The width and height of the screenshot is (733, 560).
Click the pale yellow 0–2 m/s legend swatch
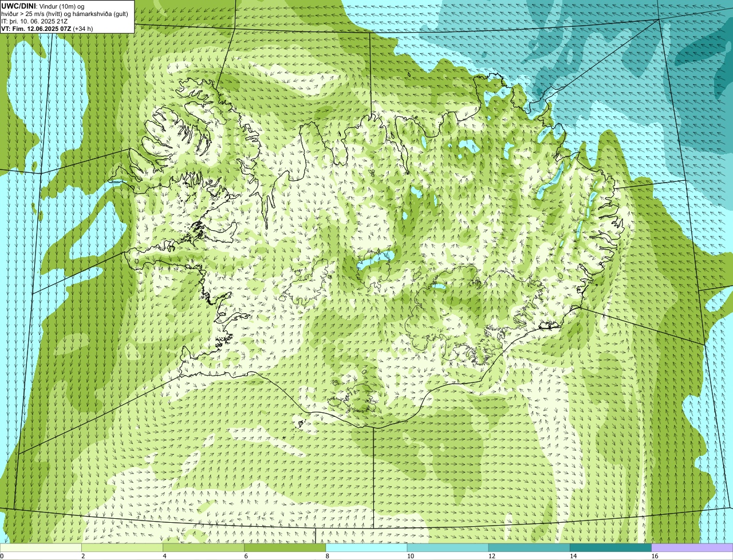pyautogui.click(x=41, y=547)
